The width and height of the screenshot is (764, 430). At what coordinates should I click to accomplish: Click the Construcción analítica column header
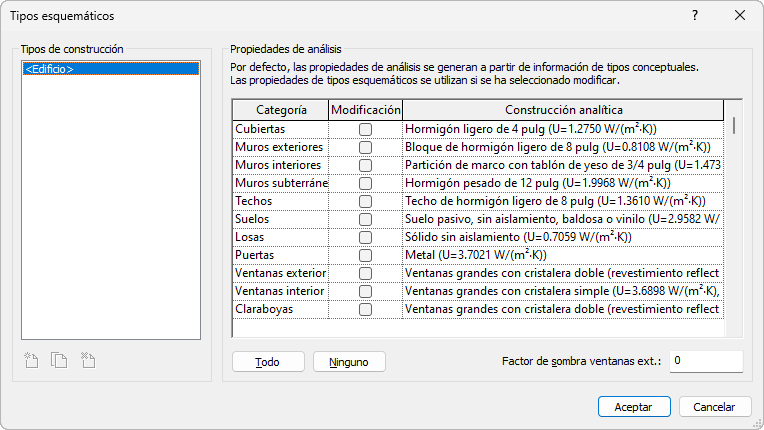[x=563, y=109]
